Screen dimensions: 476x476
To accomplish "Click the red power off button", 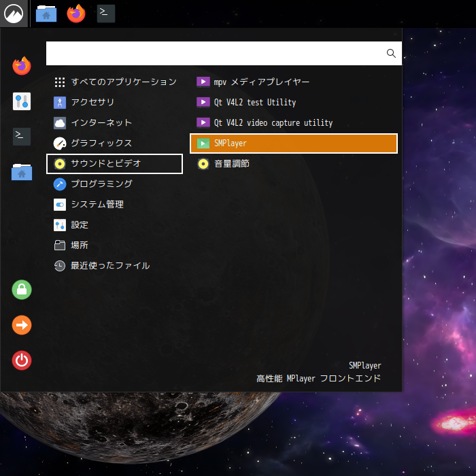I will click(x=22, y=360).
